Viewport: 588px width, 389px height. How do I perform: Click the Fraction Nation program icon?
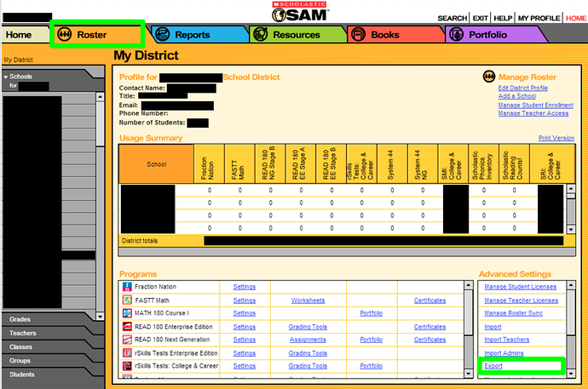(127, 287)
